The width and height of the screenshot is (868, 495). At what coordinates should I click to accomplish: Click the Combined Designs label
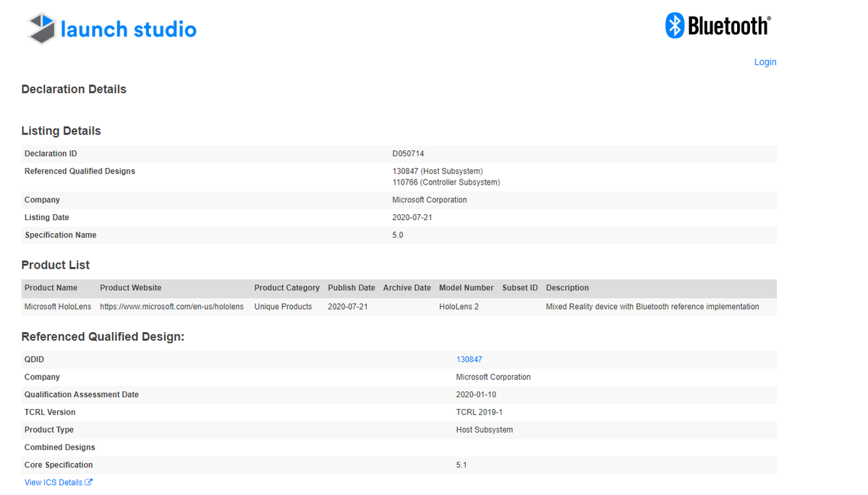point(60,448)
